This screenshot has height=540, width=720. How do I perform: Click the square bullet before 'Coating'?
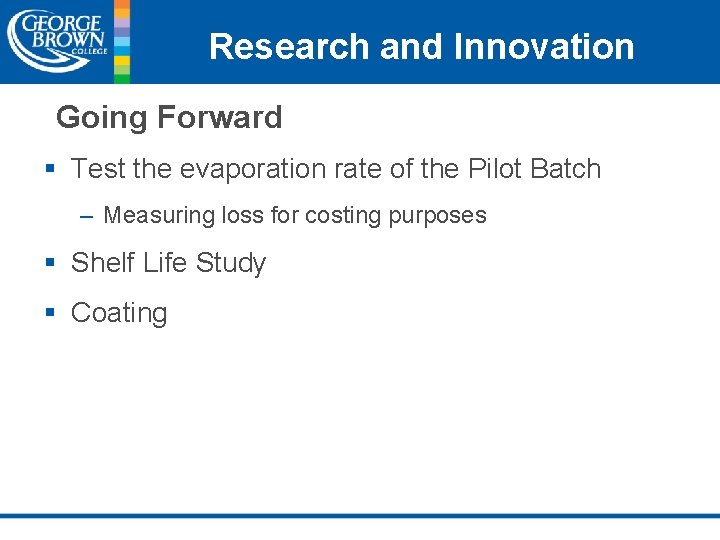pos(50,313)
